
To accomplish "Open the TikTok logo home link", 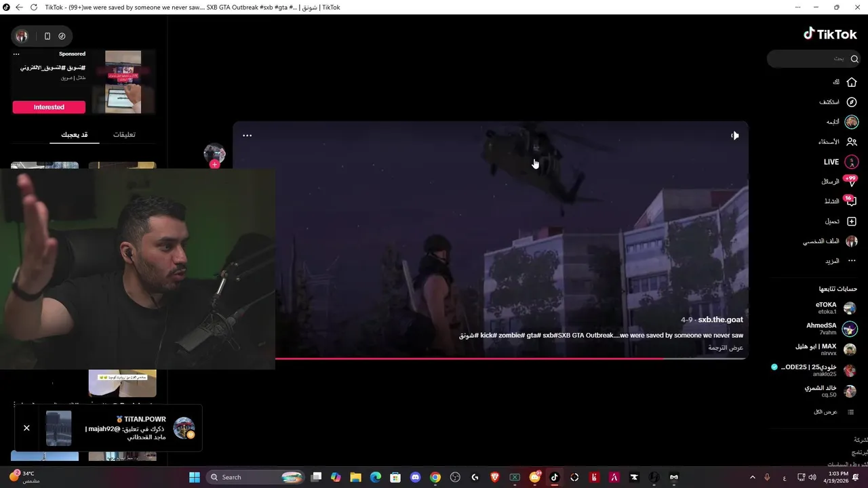I will coord(831,34).
